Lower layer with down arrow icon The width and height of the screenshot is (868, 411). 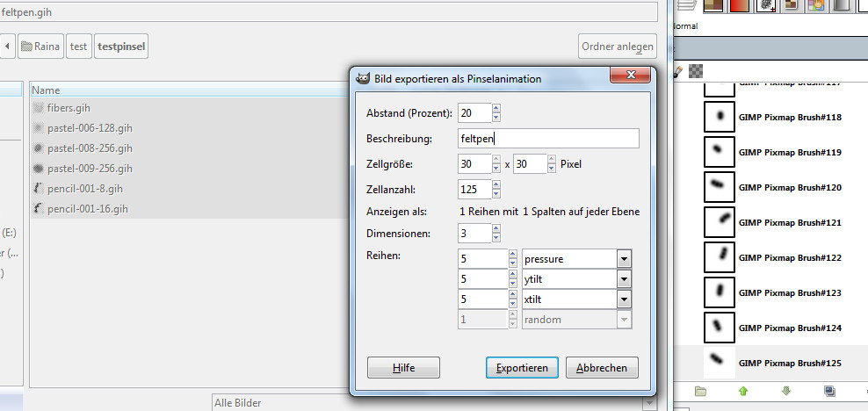785,391
